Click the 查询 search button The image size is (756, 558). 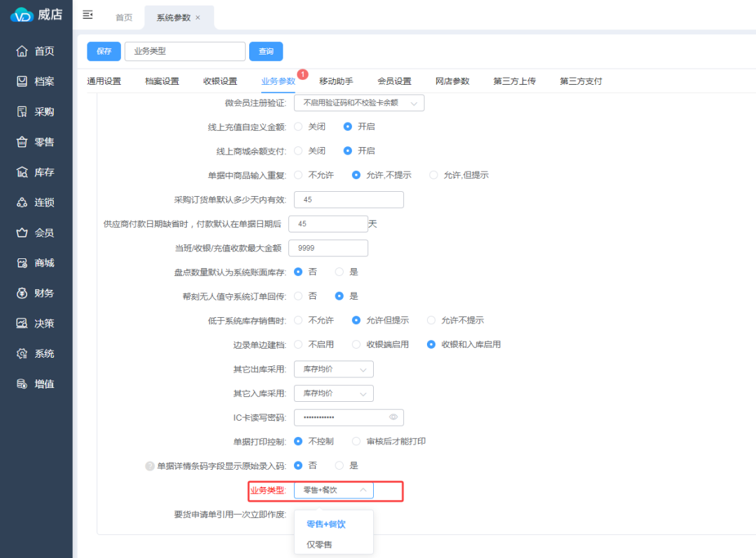266,51
